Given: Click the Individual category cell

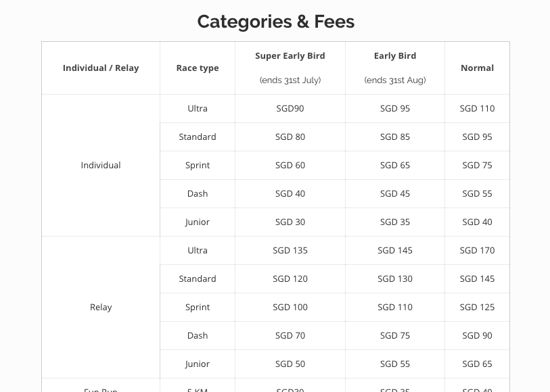Looking at the screenshot, I should 101,165.
